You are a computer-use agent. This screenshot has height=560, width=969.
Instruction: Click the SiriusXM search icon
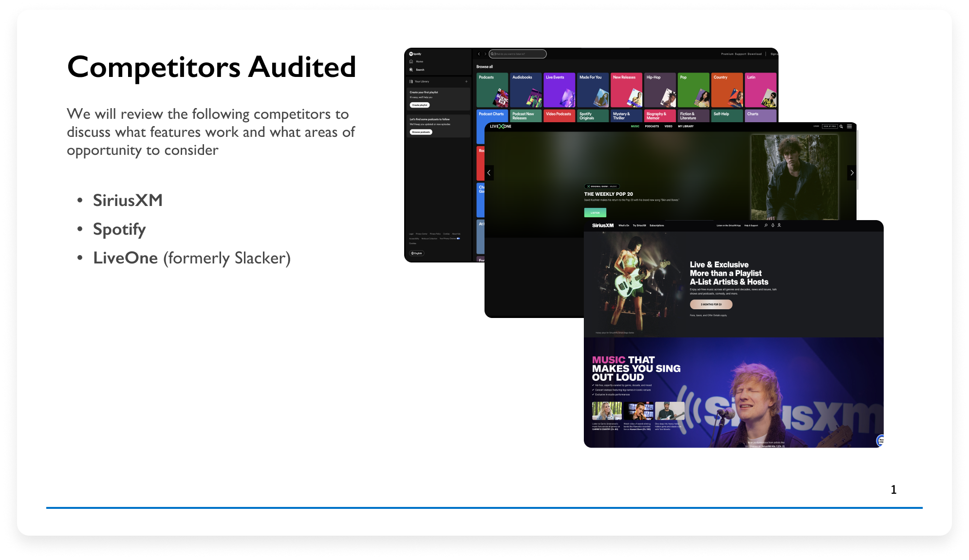(x=766, y=225)
